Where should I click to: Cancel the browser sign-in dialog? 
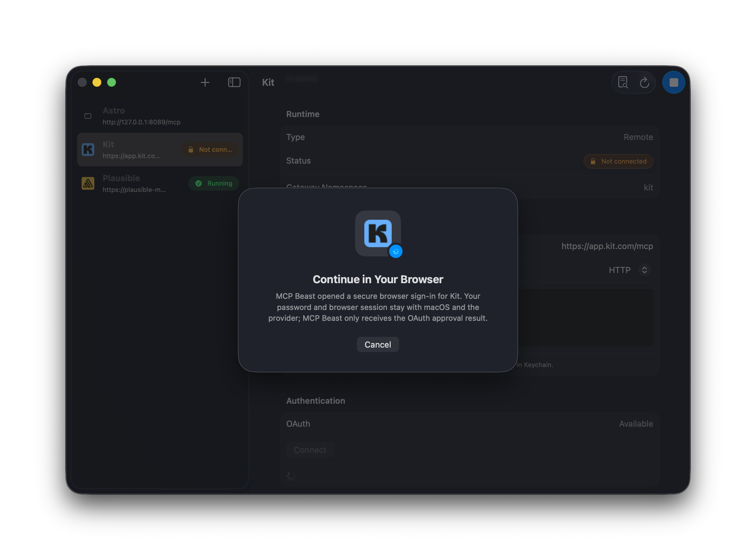[x=378, y=344]
